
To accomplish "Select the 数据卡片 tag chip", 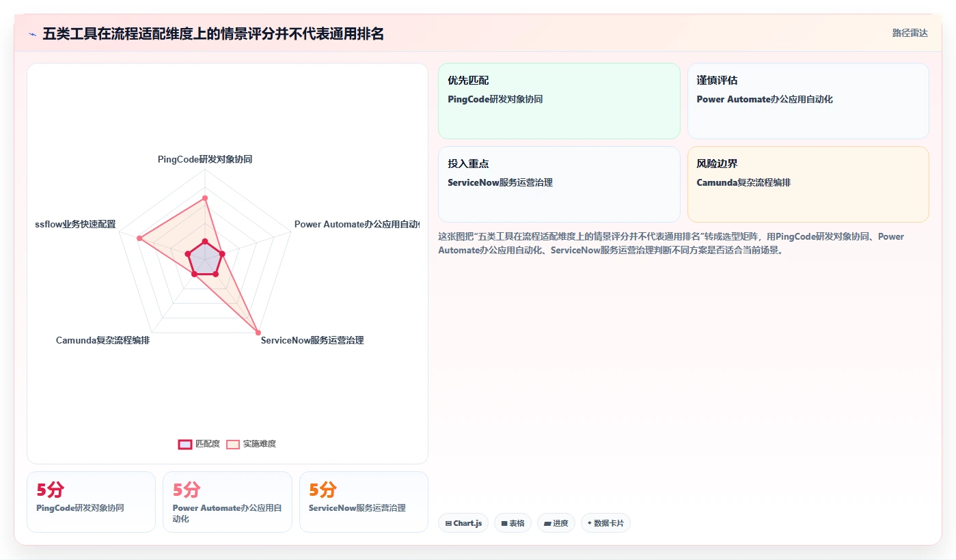I will click(x=605, y=523).
